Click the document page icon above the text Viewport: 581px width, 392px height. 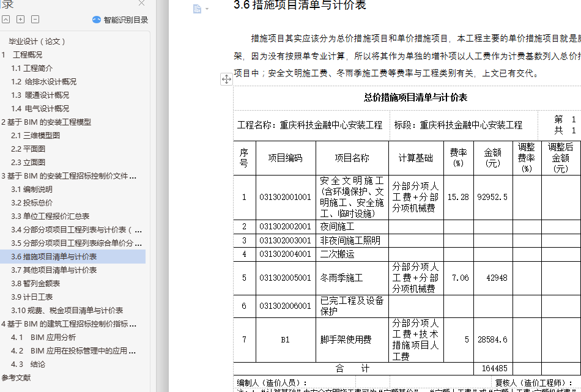click(197, 9)
